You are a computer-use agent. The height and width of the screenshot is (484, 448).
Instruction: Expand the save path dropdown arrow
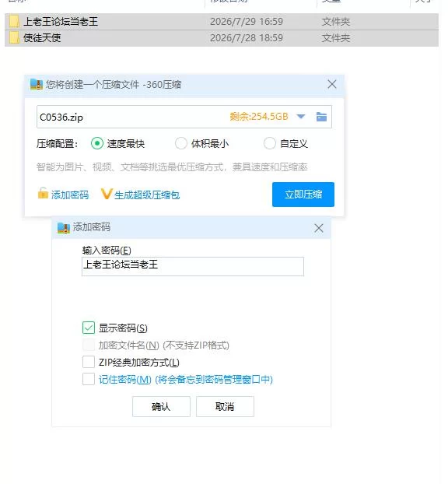pyautogui.click(x=300, y=117)
